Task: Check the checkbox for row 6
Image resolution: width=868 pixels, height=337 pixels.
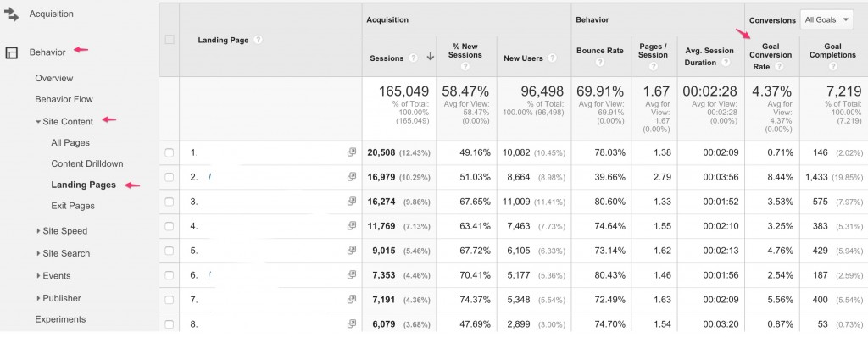Action: click(x=170, y=275)
